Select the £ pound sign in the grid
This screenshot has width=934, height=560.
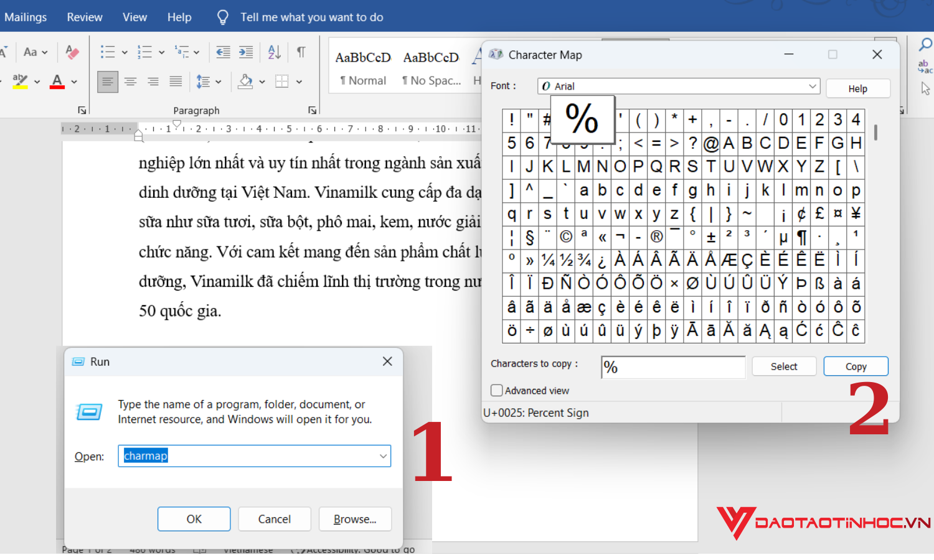coord(819,214)
